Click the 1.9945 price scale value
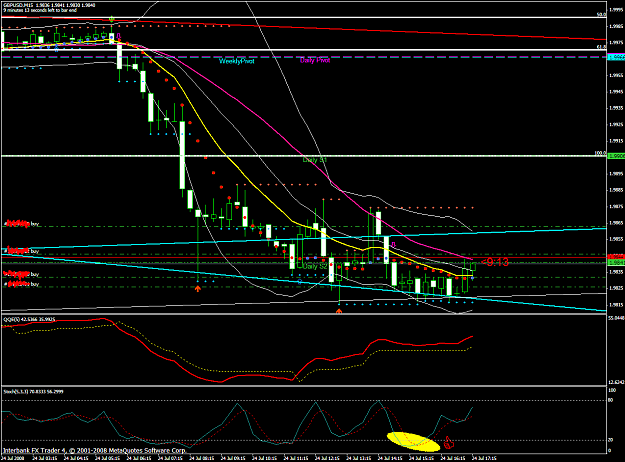This screenshot has width=625, height=462. coord(616,92)
